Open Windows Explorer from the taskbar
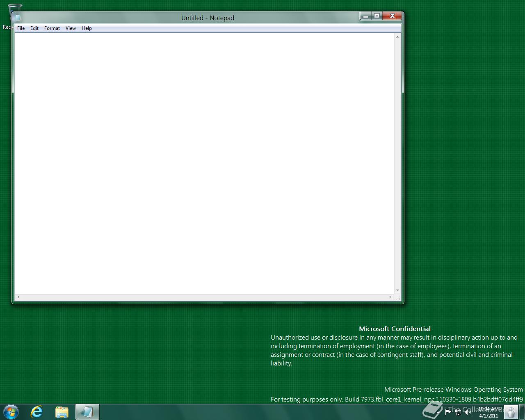 tap(62, 412)
